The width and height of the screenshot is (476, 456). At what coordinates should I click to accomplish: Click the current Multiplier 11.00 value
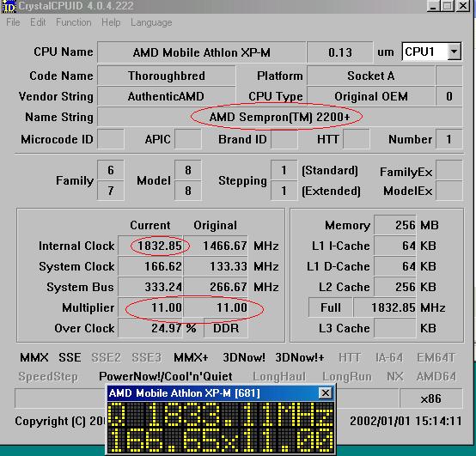point(150,307)
